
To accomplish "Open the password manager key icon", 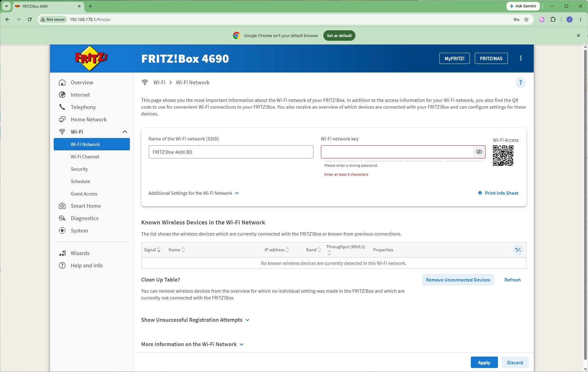I will click(x=516, y=19).
